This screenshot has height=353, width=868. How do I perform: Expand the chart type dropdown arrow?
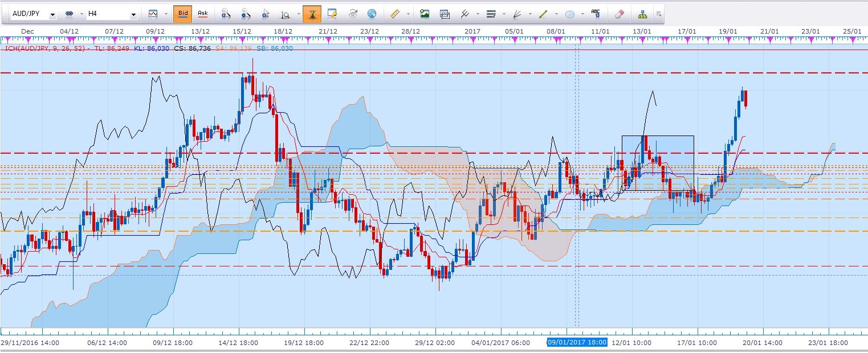166,13
